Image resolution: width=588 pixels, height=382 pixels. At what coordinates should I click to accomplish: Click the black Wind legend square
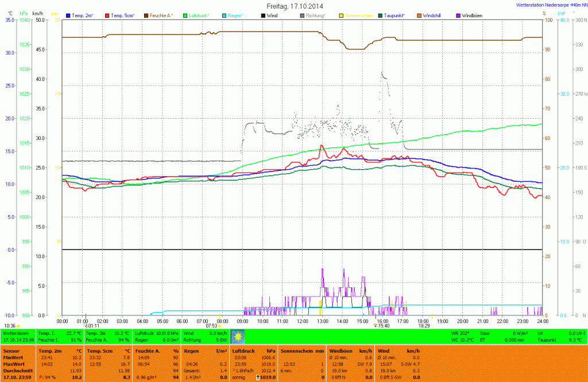click(263, 15)
